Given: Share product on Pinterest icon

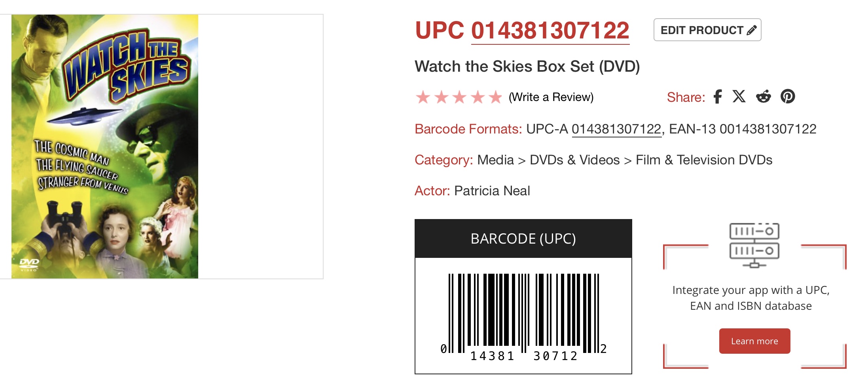Looking at the screenshot, I should [x=788, y=97].
